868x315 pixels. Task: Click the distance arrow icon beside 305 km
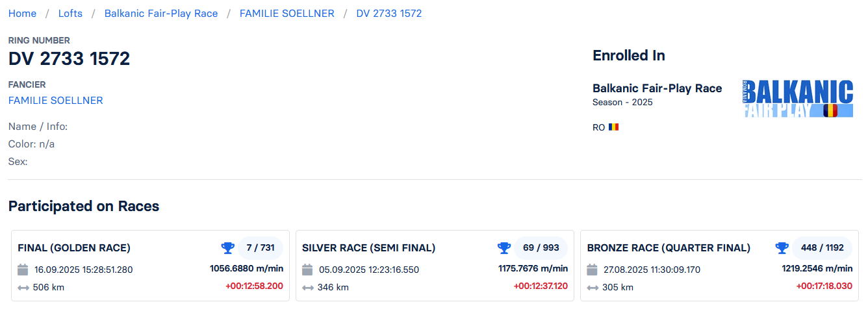(x=592, y=287)
